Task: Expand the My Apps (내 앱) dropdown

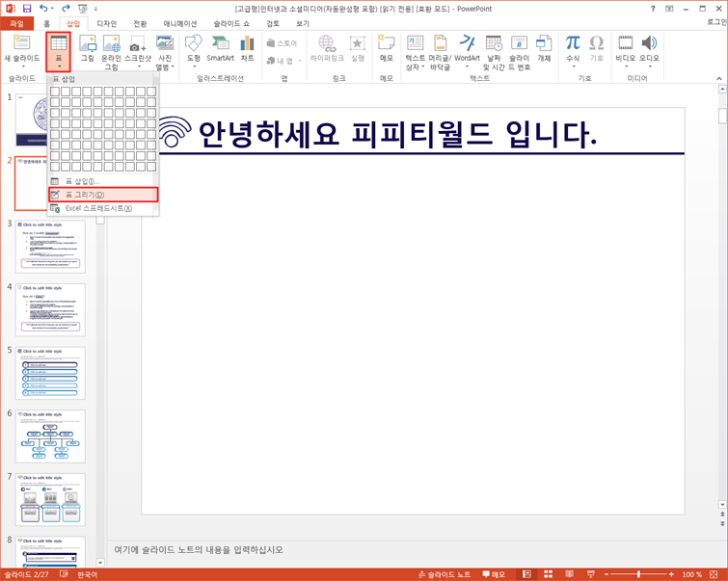Action: (300, 61)
